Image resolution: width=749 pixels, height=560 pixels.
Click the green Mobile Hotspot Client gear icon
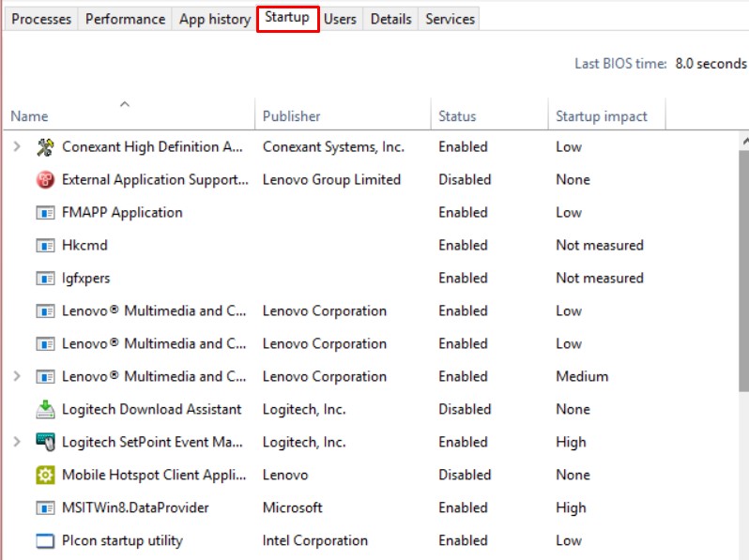click(x=45, y=475)
